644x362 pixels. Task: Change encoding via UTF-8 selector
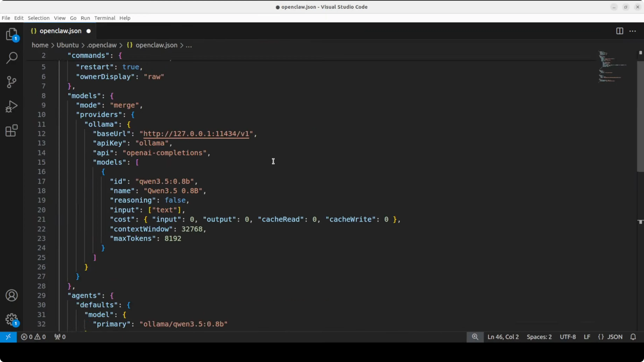[568, 336]
